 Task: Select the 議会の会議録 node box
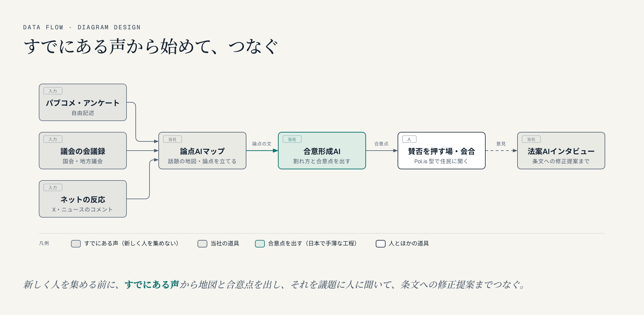tap(83, 151)
